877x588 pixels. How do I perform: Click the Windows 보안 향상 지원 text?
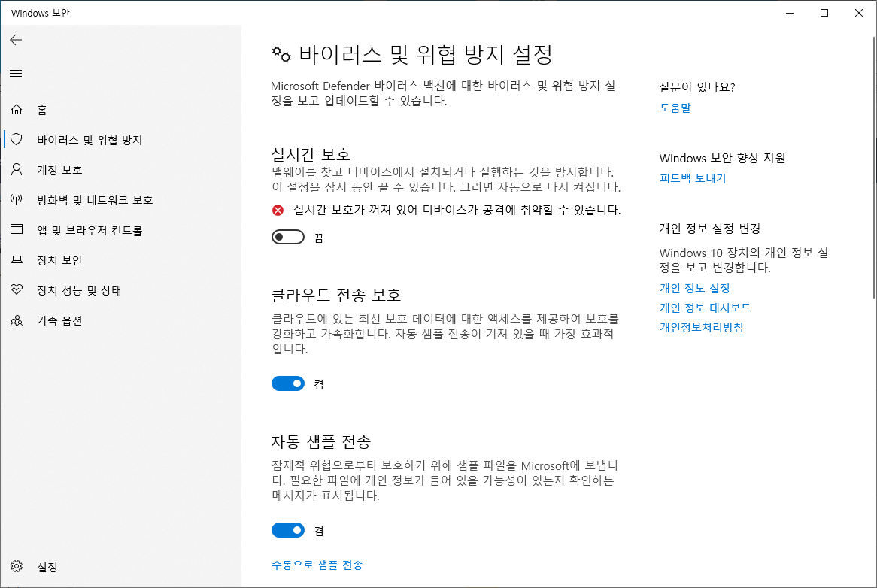722,158
